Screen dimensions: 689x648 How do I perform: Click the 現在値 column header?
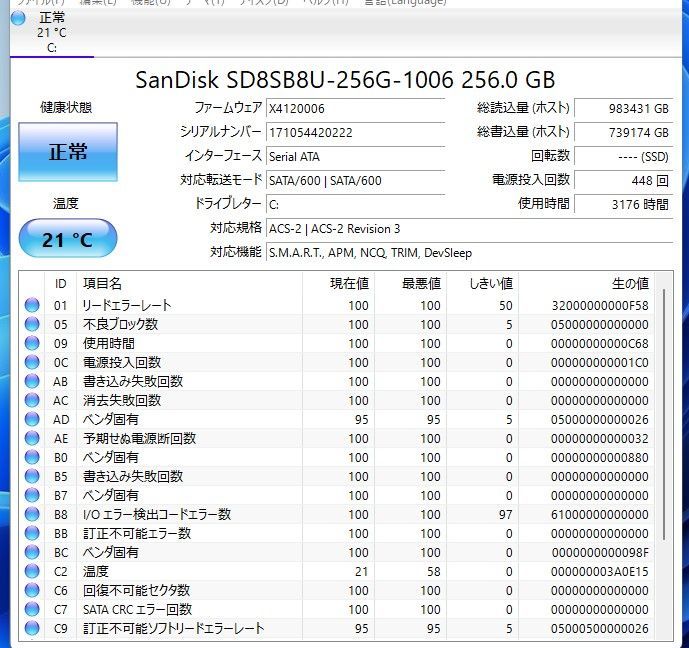338,283
